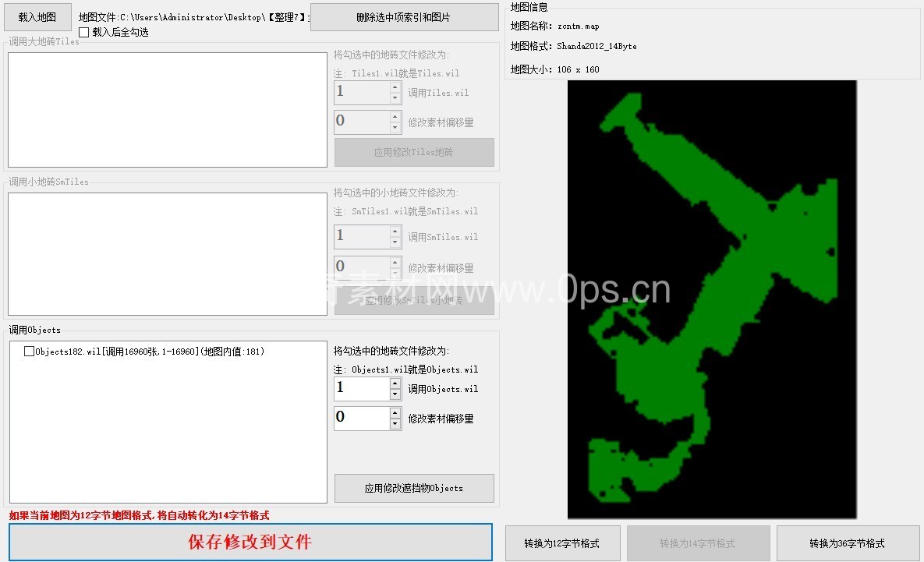The height and width of the screenshot is (562, 924).
Task: Click the 载入地图 load map button
Action: pyautogui.click(x=37, y=17)
